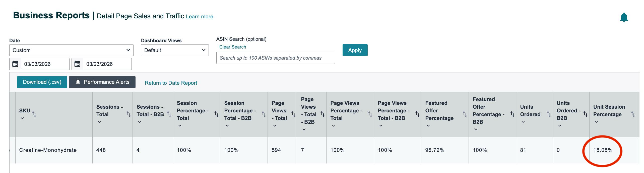Viewport: 644px width, 173px height.
Task: Open Performance Alerts
Action: [102, 82]
